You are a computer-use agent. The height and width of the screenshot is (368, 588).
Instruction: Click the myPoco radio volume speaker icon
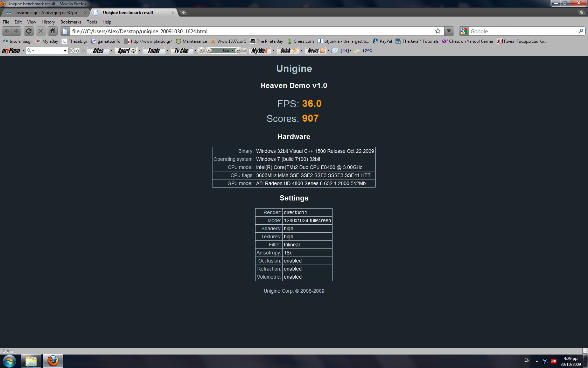238,50
